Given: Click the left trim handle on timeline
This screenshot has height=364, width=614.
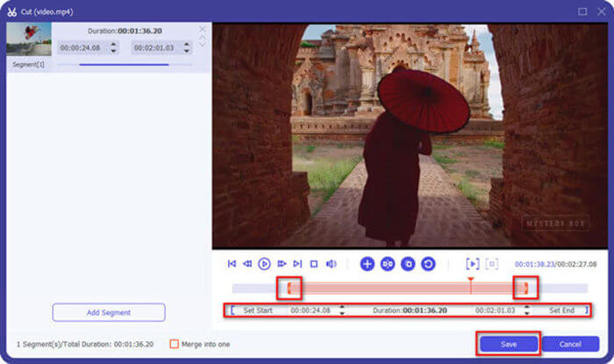Looking at the screenshot, I should [292, 288].
